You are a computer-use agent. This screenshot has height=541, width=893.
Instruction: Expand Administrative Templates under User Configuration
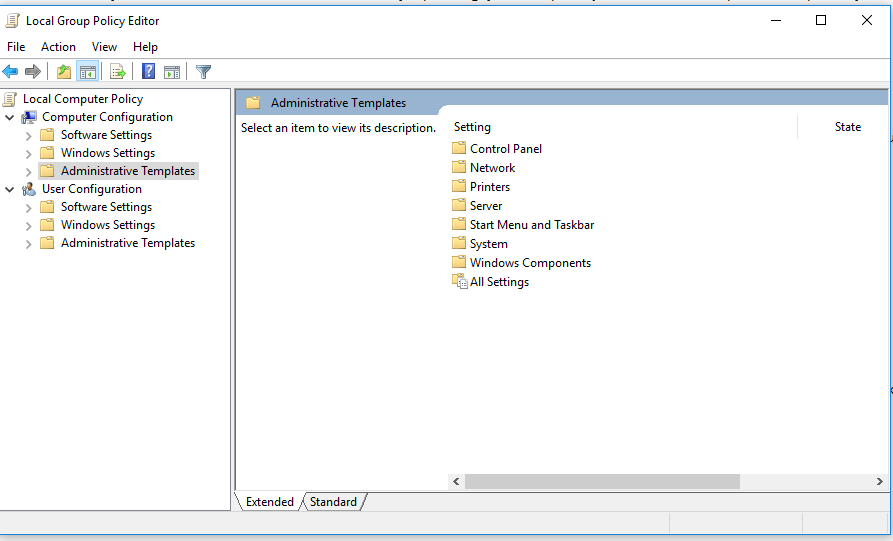coord(28,244)
